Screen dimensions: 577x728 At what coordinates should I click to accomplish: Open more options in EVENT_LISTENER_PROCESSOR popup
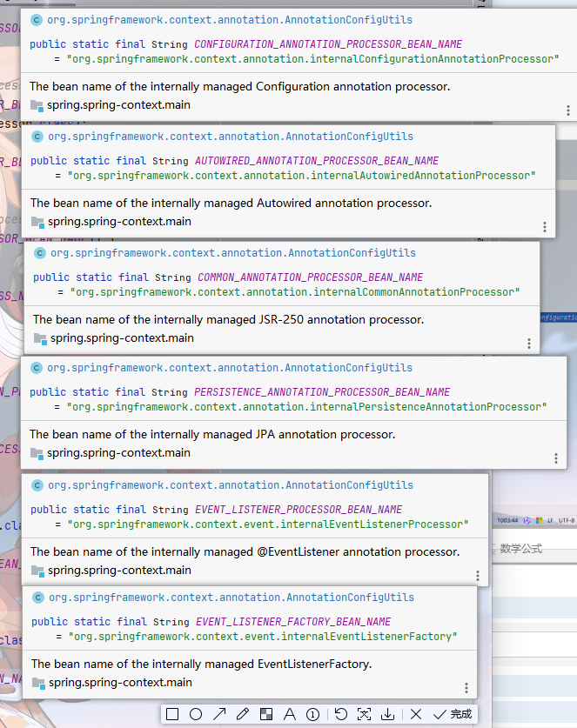478,576
